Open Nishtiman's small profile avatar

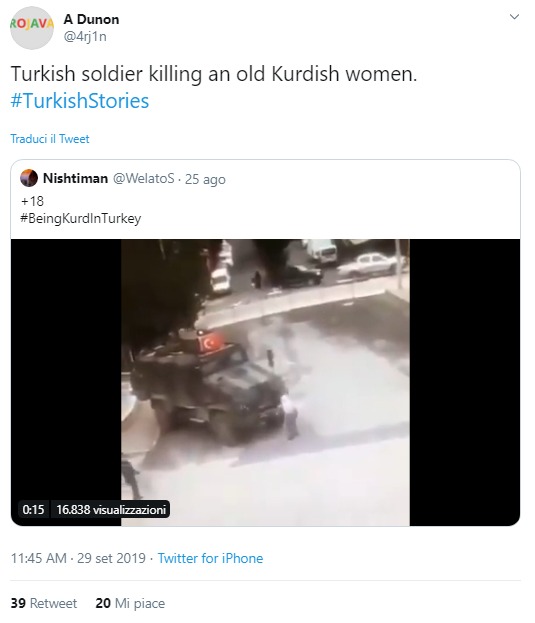pos(29,178)
